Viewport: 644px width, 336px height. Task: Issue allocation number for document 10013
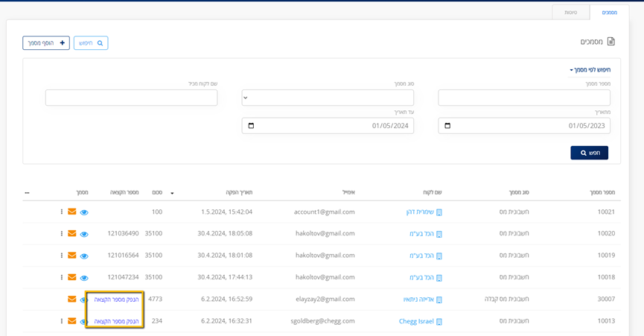coord(116,321)
